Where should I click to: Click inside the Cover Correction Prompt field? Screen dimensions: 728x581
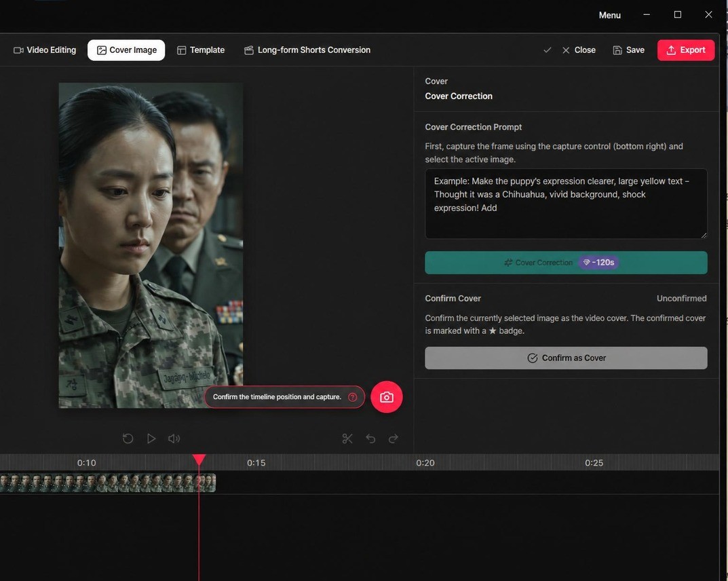[x=566, y=204]
